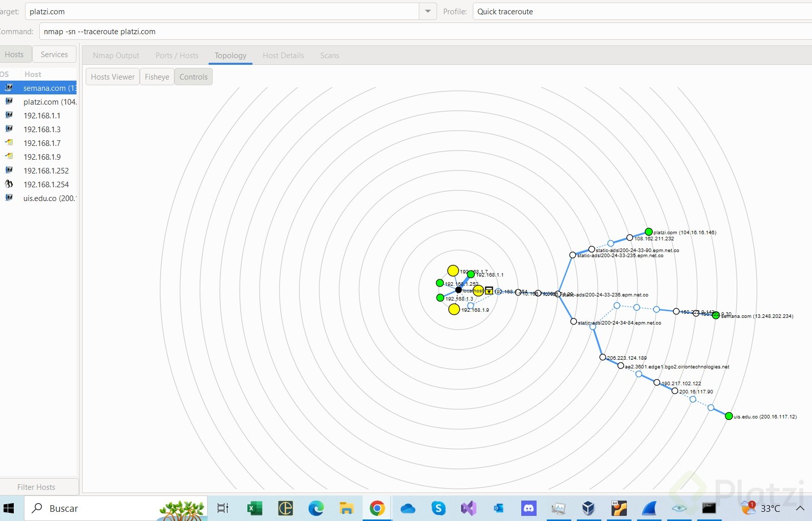This screenshot has width=812, height=521.
Task: Select 192.168.1.1 in the host list
Action: pos(38,115)
